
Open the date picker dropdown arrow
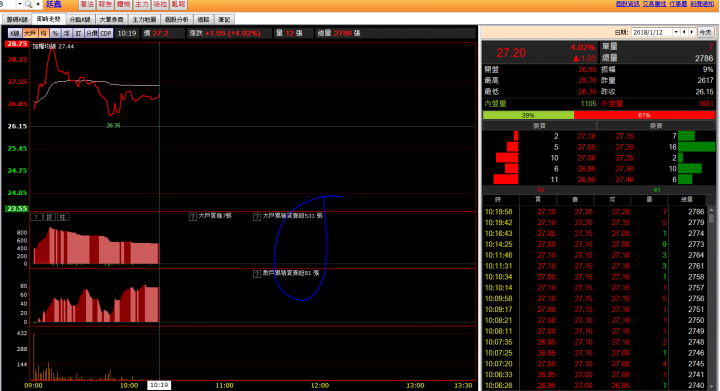(676, 32)
